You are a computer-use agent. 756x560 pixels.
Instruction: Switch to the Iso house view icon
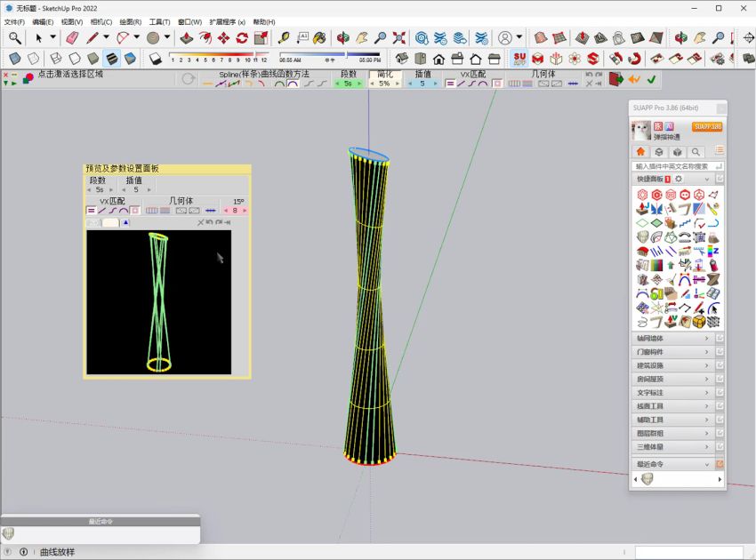point(401,59)
